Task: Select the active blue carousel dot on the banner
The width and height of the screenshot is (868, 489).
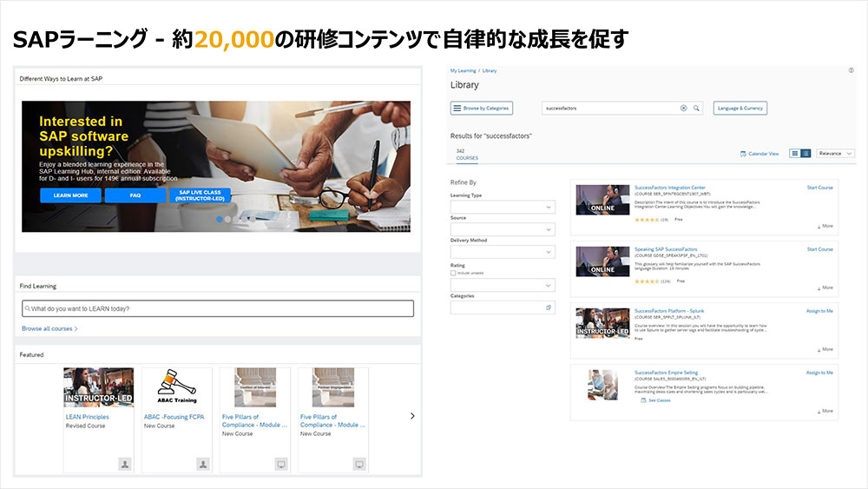Action: click(220, 219)
